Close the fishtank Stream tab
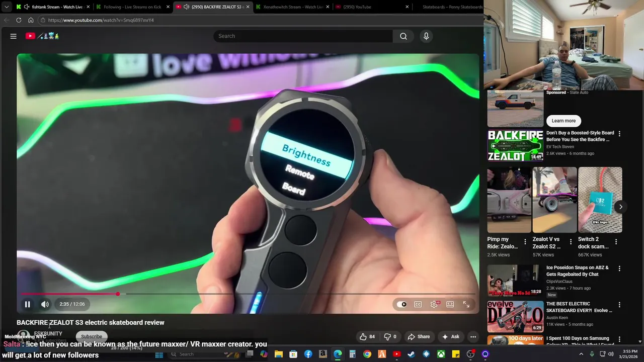The height and width of the screenshot is (362, 644). [88, 7]
